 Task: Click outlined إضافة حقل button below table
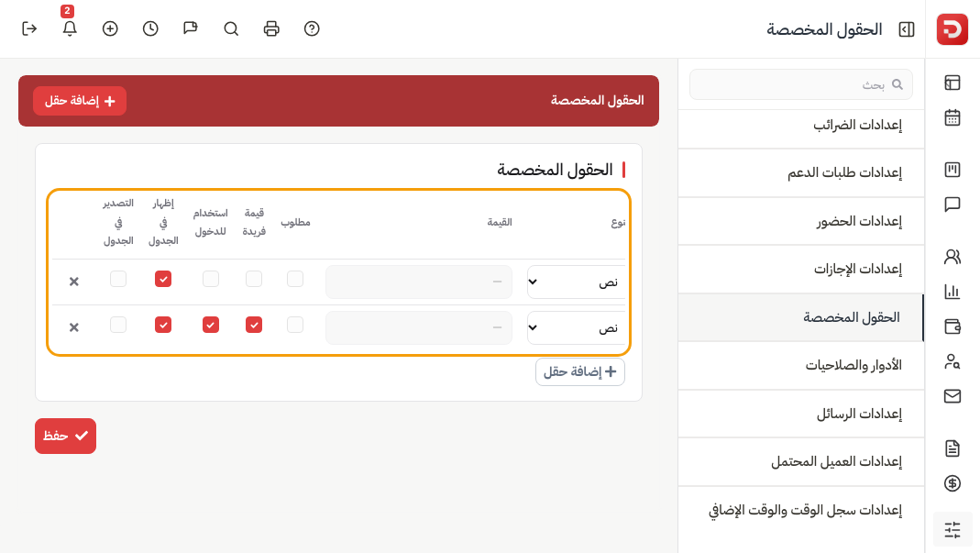pos(580,371)
